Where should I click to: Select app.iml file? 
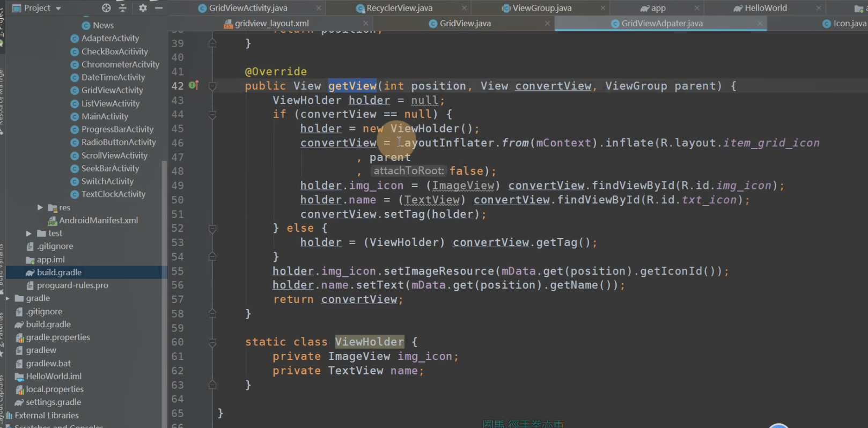coord(45,260)
